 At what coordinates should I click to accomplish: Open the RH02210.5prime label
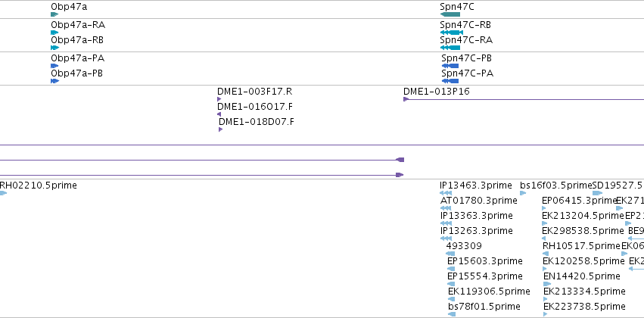(38, 185)
